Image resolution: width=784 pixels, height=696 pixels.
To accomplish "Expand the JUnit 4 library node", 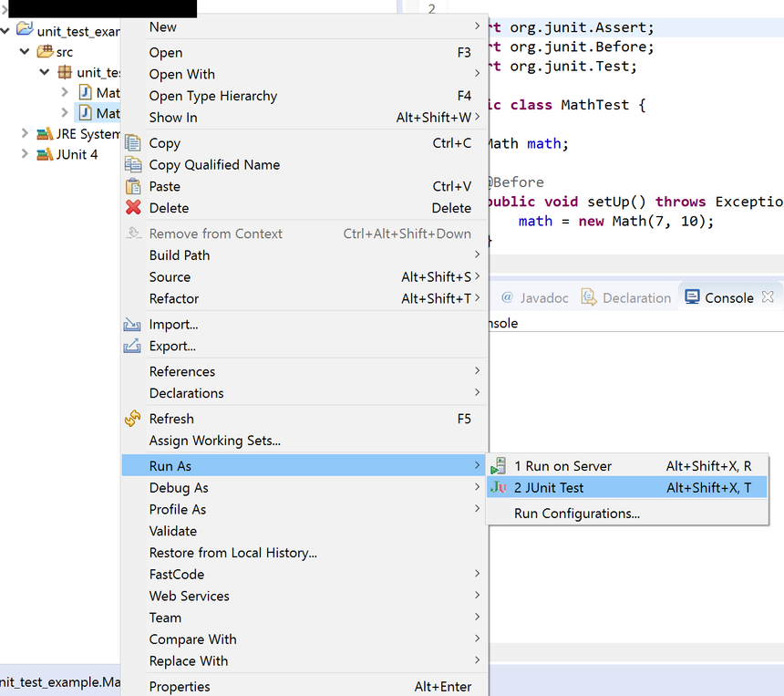I will (x=25, y=154).
